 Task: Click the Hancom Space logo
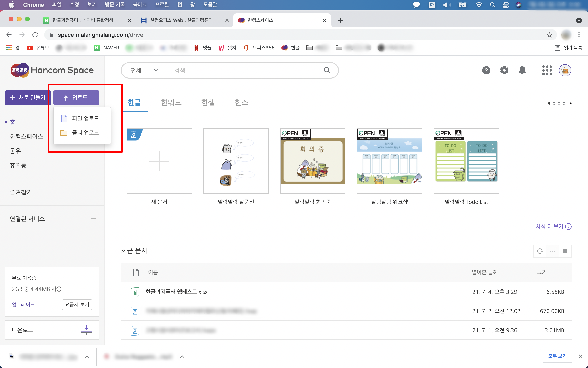(52, 70)
